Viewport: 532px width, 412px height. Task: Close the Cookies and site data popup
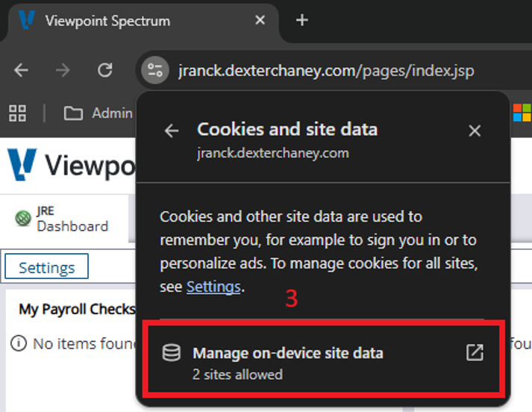(475, 131)
